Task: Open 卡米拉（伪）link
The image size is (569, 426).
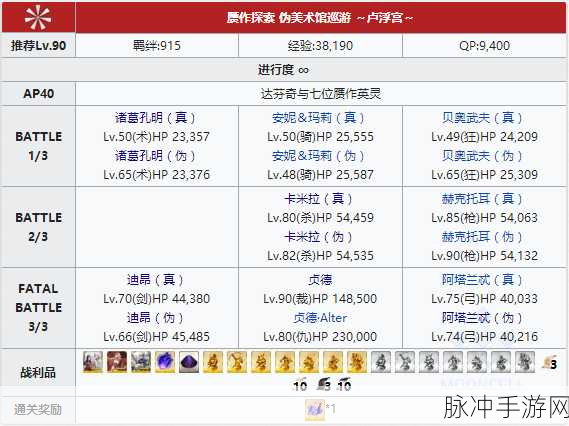Action: click(x=319, y=237)
